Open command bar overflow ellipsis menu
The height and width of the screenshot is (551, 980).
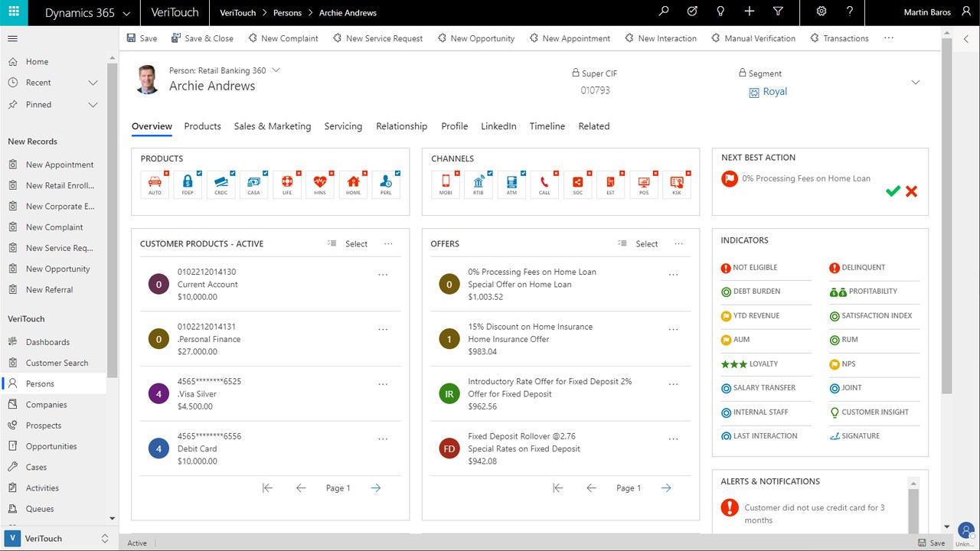(888, 38)
